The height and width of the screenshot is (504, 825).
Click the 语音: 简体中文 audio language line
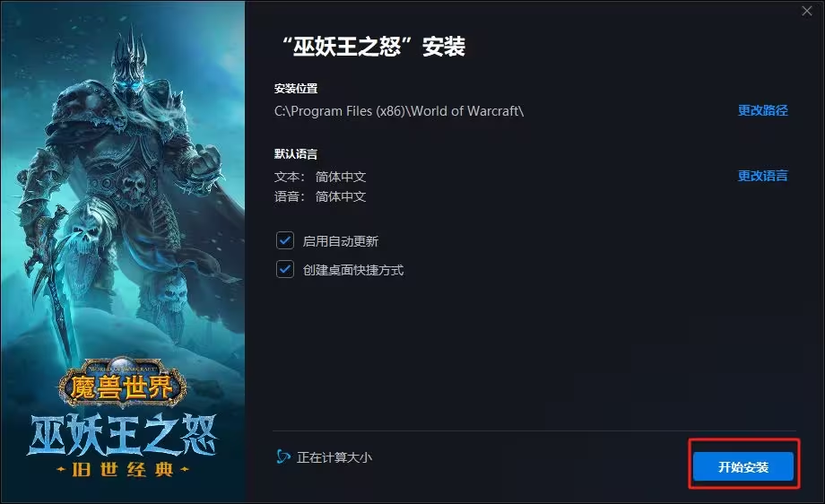coord(320,196)
